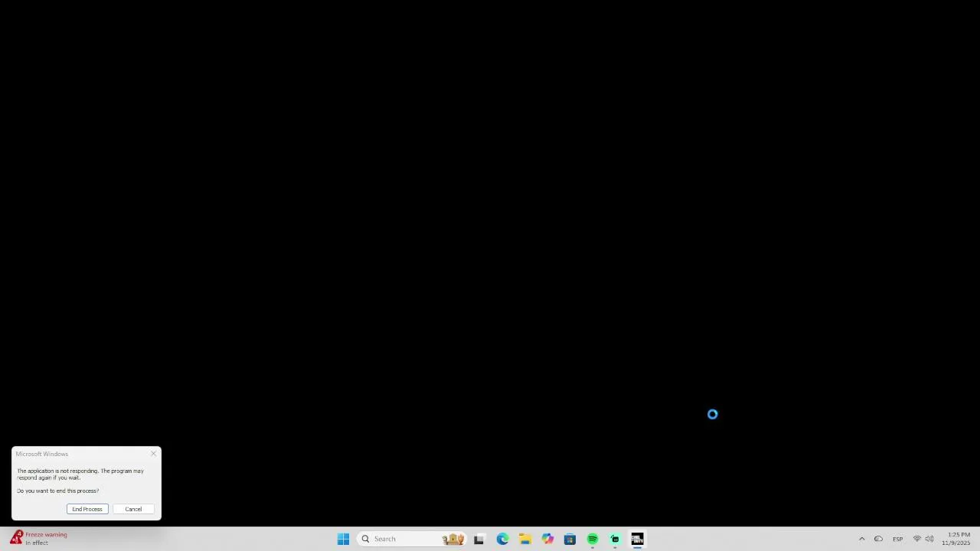
Task: Click the "Microsoft Windows" dialog title
Action: 42,454
